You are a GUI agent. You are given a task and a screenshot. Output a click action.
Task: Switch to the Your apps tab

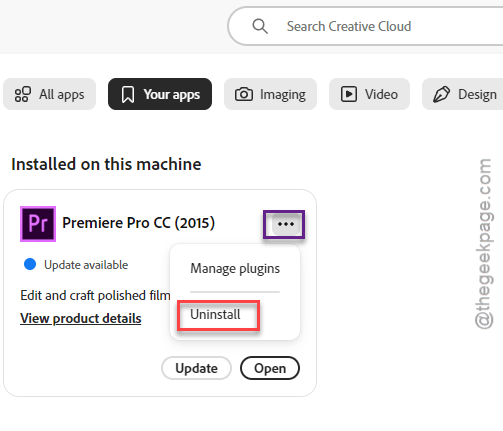point(160,94)
